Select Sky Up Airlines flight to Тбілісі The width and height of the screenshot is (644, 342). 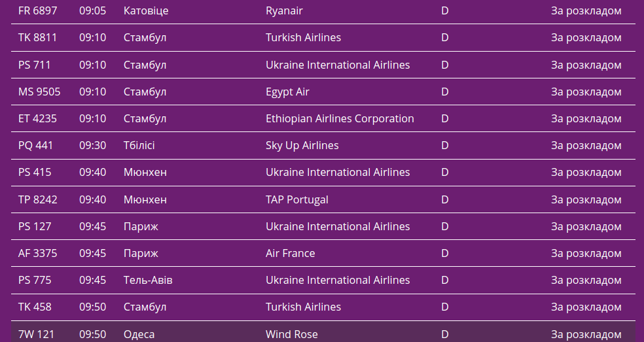(x=302, y=145)
